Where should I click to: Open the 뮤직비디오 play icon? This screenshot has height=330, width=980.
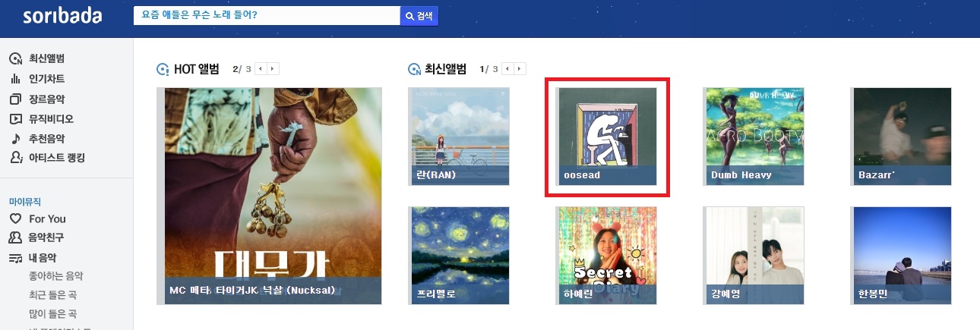tap(15, 119)
